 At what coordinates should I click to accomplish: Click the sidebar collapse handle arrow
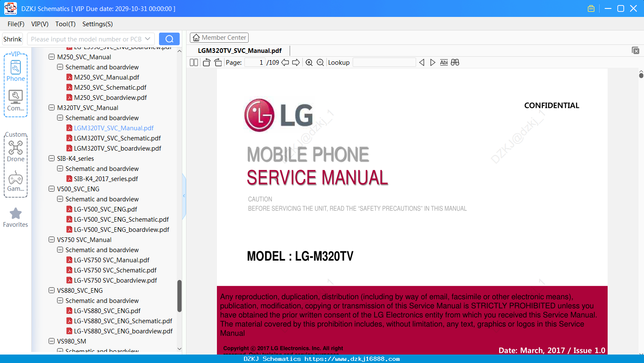point(184,196)
